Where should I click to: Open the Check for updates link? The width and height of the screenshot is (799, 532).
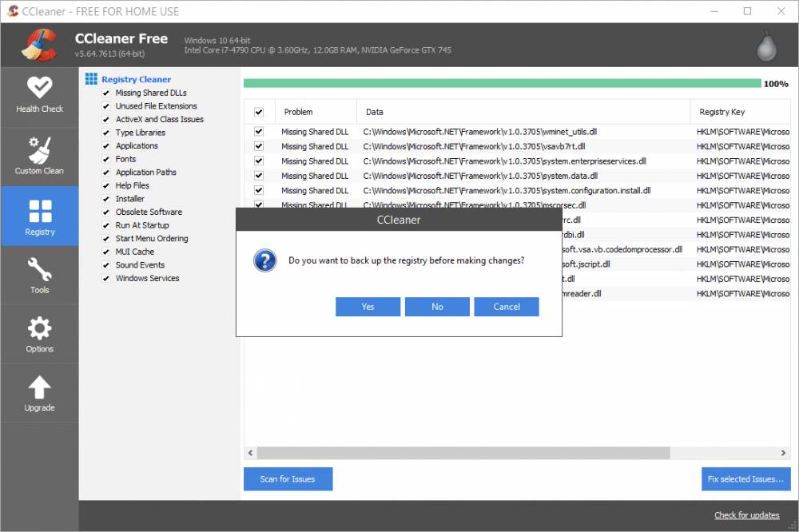pyautogui.click(x=746, y=515)
